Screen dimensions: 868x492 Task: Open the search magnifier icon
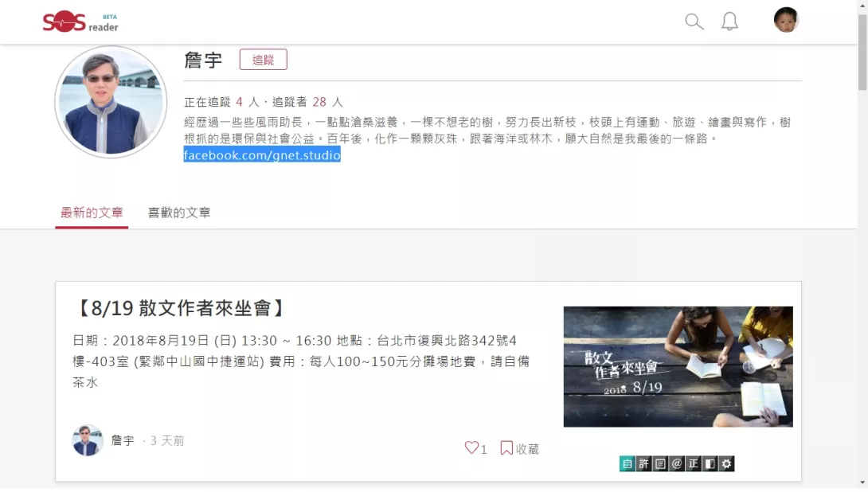point(694,21)
